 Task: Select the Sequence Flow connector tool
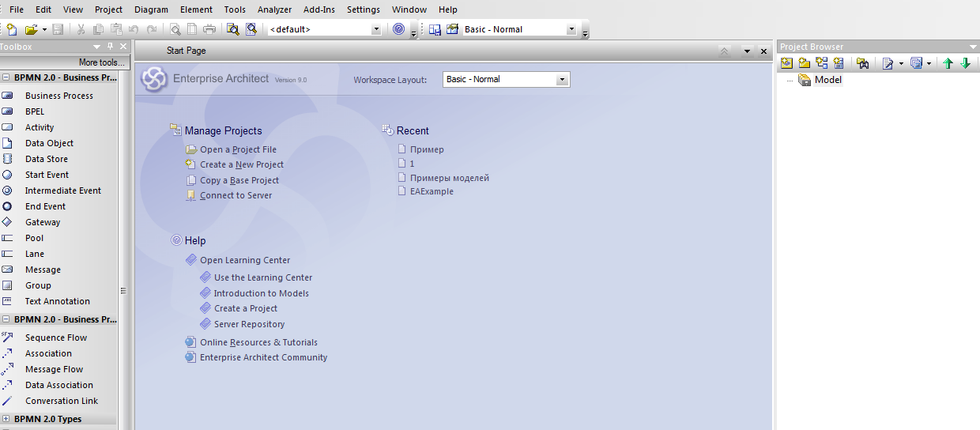[x=55, y=338]
